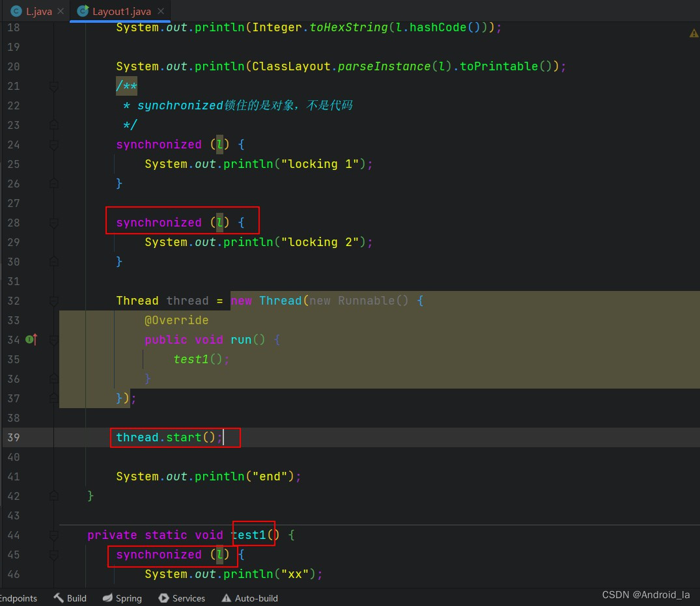Collapse the Javadoc comment at line 21
Screen dimensions: 700x606
[54, 86]
